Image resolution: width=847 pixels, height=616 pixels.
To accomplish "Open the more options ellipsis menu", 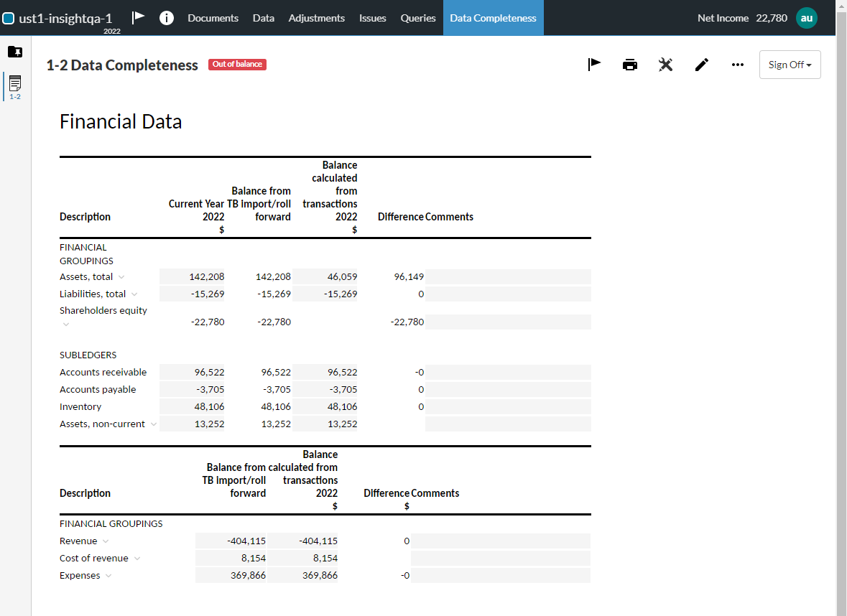I will pos(737,65).
